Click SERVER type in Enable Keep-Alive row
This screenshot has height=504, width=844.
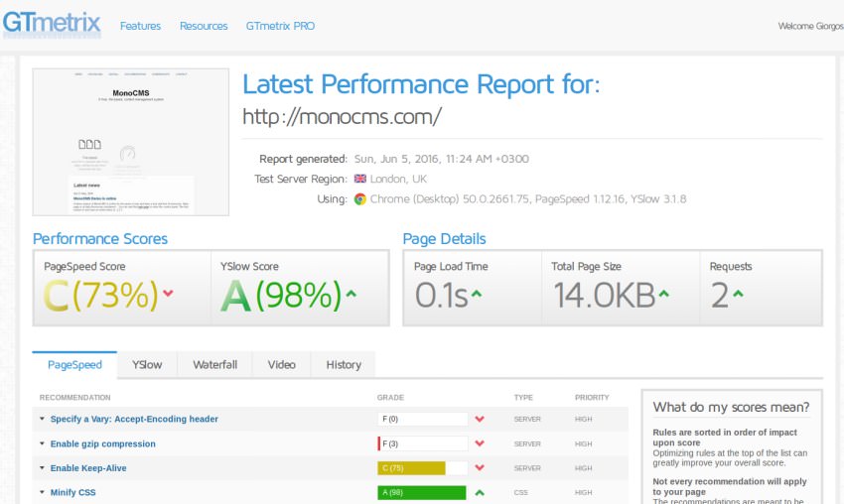(527, 468)
